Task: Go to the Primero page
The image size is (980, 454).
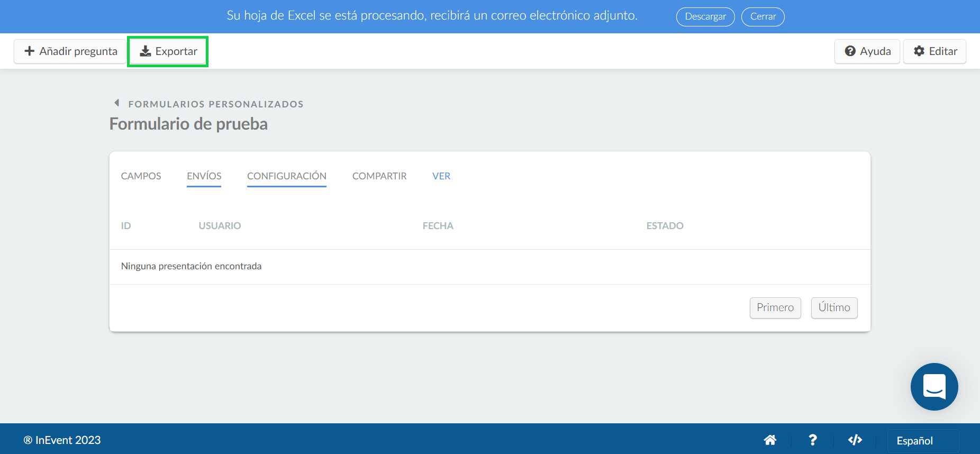Action: click(x=775, y=308)
